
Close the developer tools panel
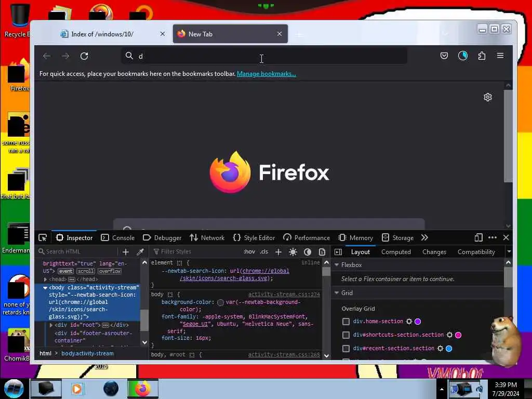click(x=506, y=237)
